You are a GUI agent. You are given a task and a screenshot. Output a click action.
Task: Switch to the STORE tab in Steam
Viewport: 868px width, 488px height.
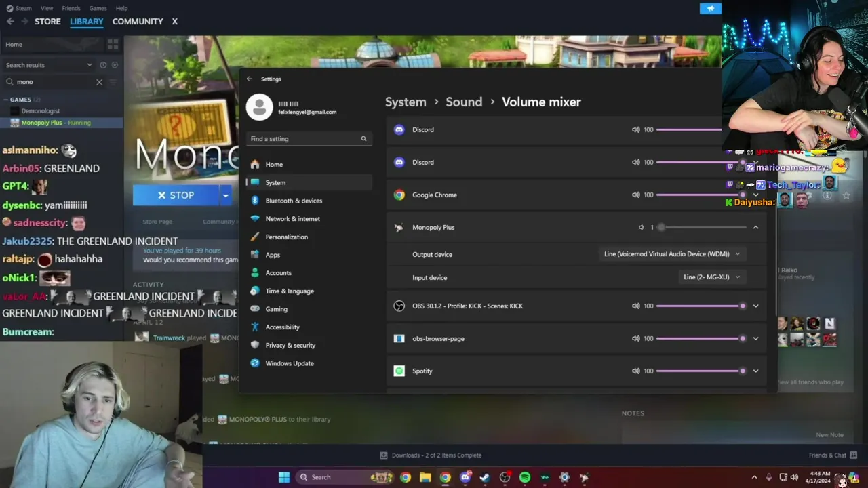pyautogui.click(x=47, y=22)
